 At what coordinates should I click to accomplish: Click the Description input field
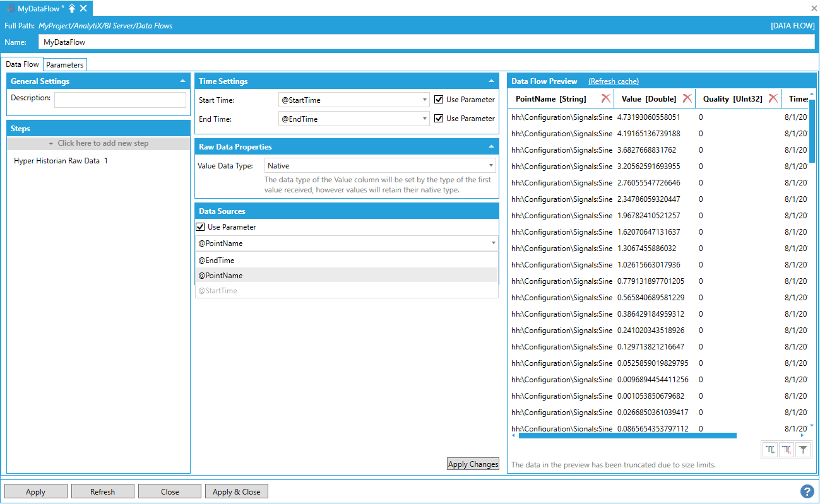tap(120, 100)
